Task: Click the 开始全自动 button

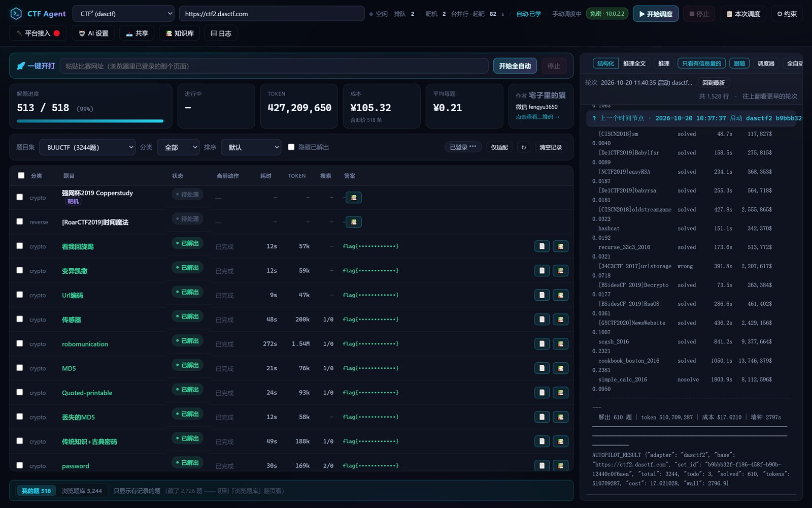Action: coord(515,66)
